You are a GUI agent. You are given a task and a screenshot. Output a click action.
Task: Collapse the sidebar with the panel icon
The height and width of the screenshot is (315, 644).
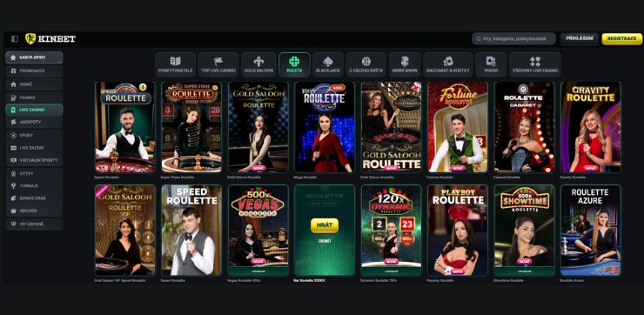[x=15, y=39]
